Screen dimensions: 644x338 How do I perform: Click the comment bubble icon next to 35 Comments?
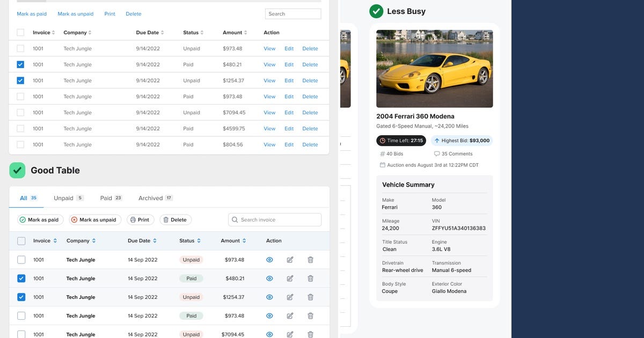coord(436,153)
